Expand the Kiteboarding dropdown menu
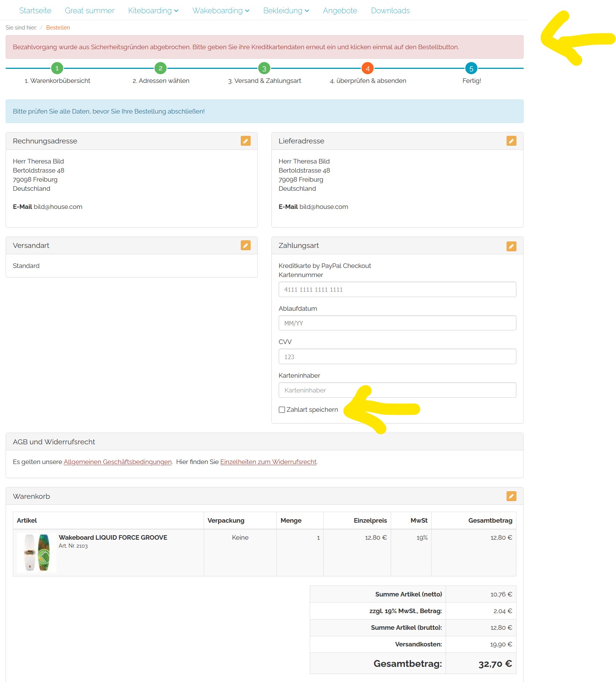Viewport: 616px width, 682px height. click(x=153, y=11)
